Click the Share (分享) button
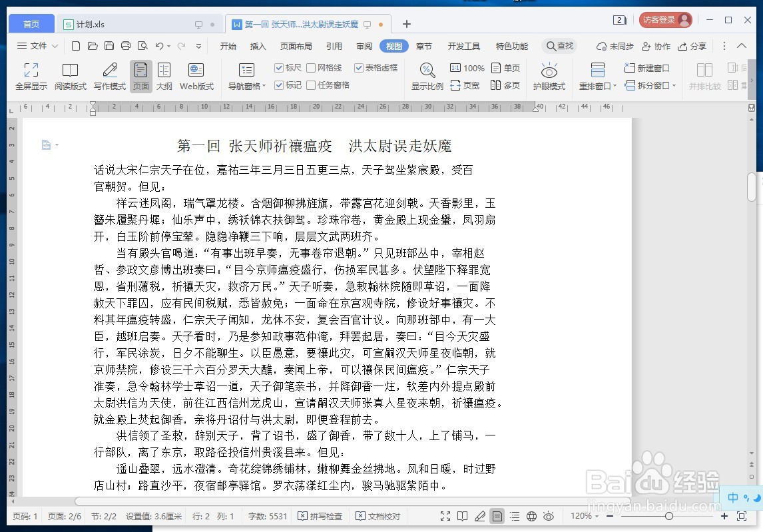 [692, 46]
